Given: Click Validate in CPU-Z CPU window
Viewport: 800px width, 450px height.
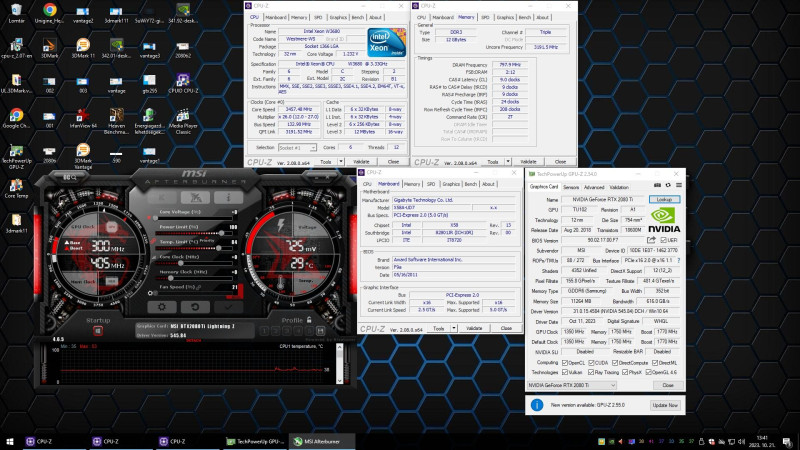Looking at the screenshot, I should 361,162.
